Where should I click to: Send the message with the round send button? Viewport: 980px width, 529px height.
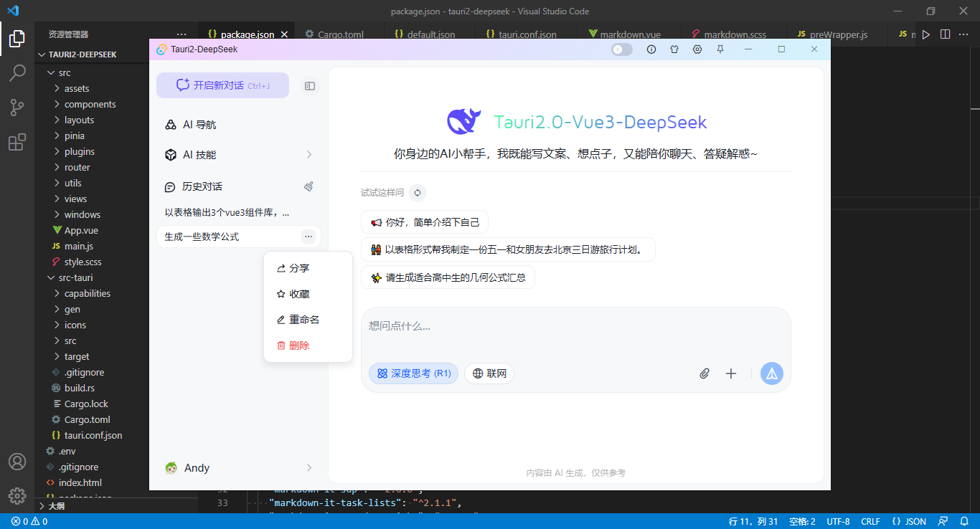[x=772, y=373]
